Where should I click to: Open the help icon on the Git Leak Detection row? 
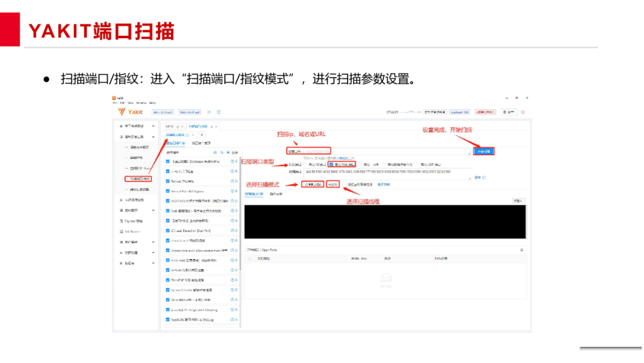(232, 230)
